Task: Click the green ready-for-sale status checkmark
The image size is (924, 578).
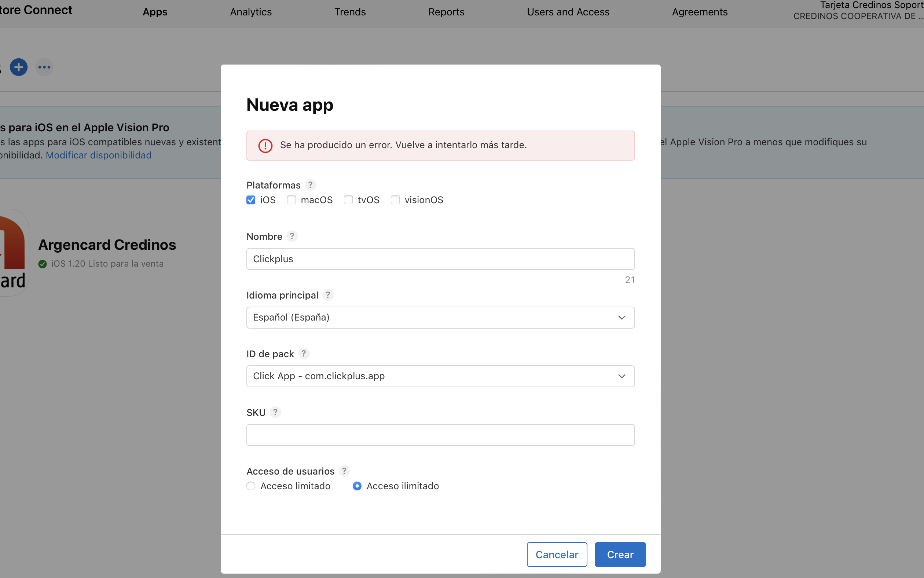Action: point(42,263)
